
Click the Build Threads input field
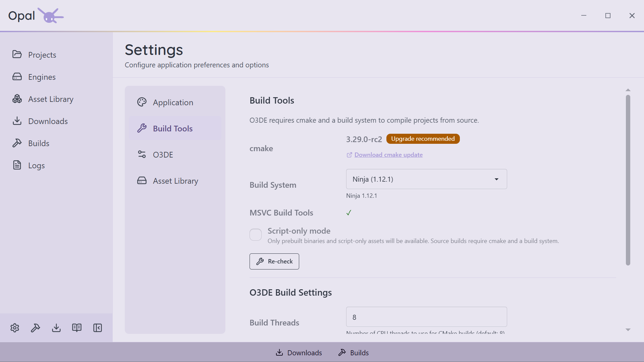(x=426, y=317)
